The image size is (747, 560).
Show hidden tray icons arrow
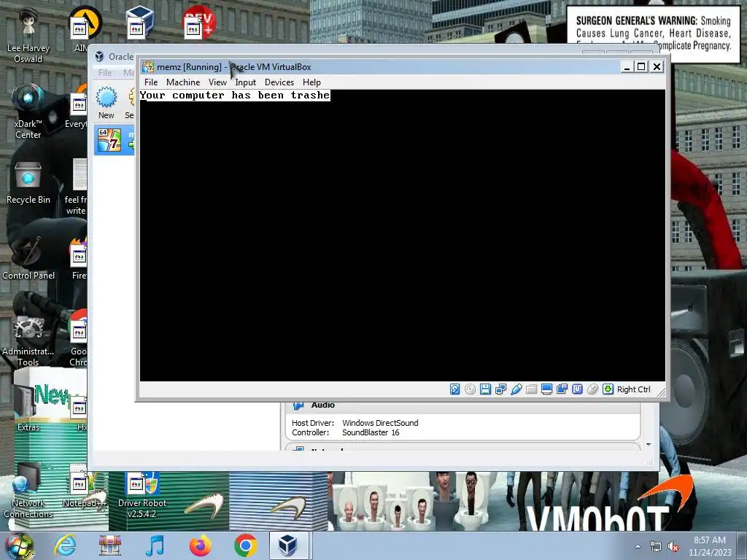(x=638, y=546)
